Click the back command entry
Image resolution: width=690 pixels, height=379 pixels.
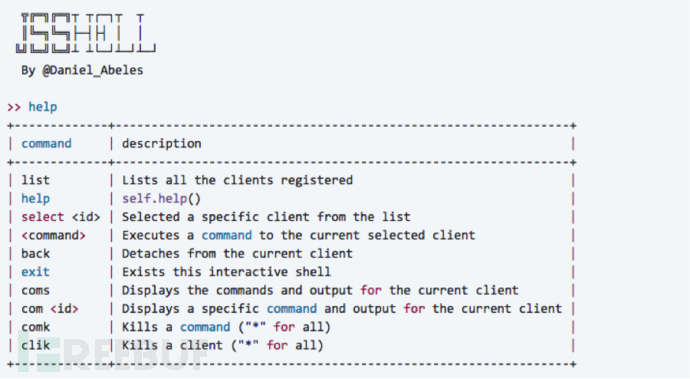[36, 254]
